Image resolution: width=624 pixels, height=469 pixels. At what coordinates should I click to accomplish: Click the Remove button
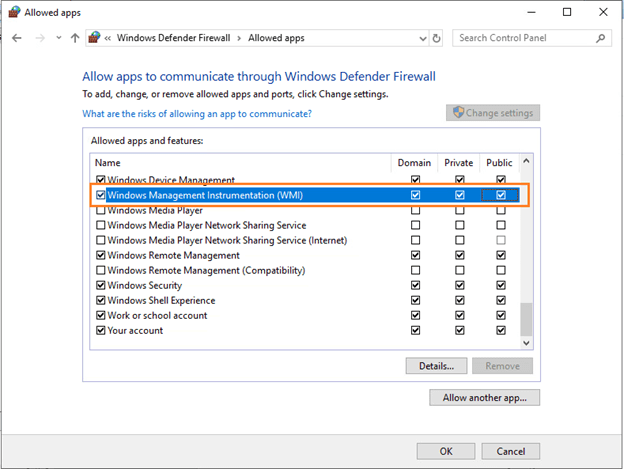click(502, 366)
